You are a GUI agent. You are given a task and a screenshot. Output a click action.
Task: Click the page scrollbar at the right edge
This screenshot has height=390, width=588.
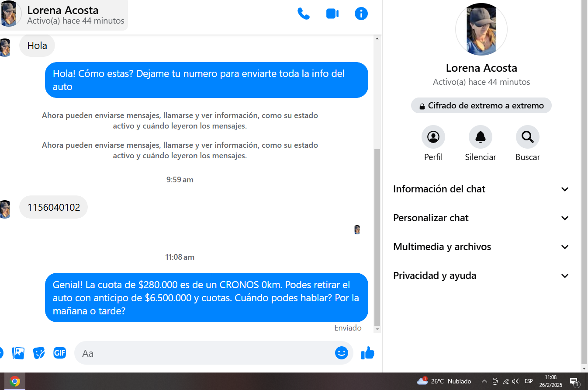pyautogui.click(x=585, y=182)
